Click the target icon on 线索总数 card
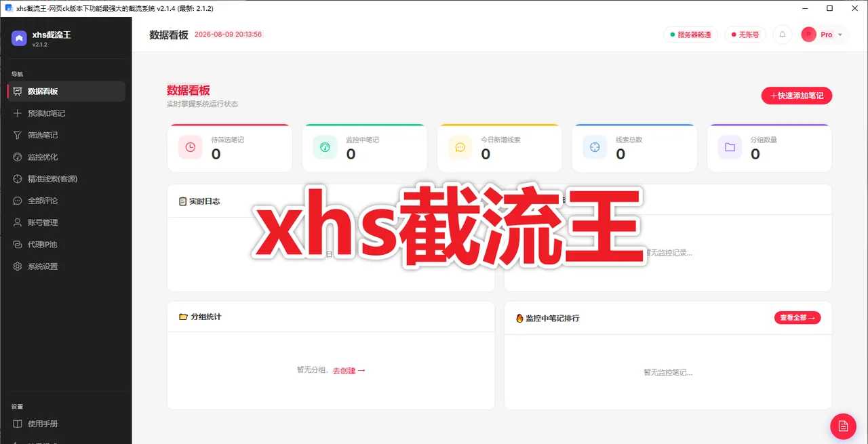This screenshot has width=868, height=444. [595, 147]
